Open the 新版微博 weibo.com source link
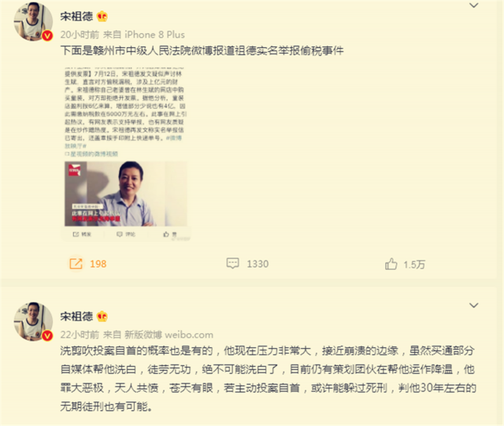 (x=169, y=335)
